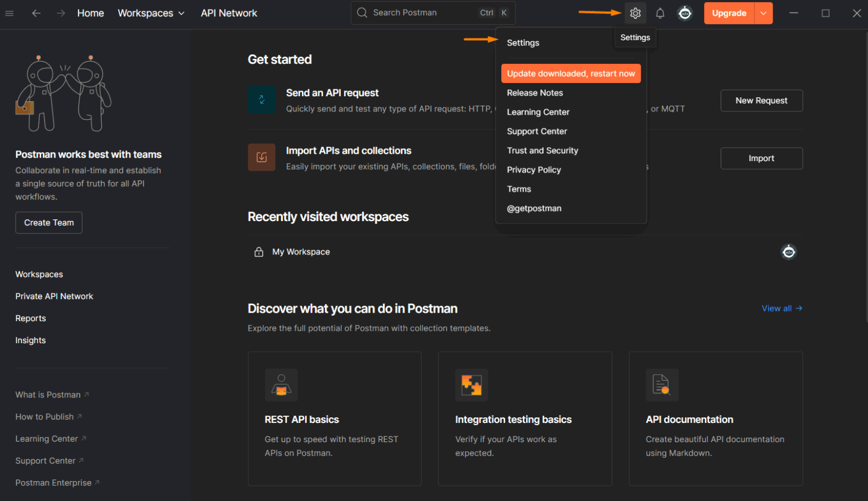The width and height of the screenshot is (868, 501).
Task: Click the workspace avatar right of My Workspace
Action: pyautogui.click(x=788, y=252)
